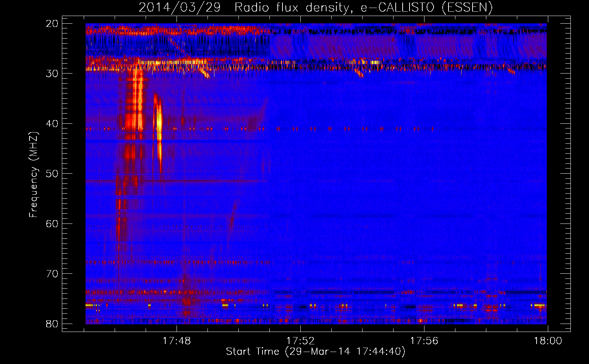This screenshot has height=364, width=589.
Task: Click the '70' frequency tick label
Action: [52, 274]
